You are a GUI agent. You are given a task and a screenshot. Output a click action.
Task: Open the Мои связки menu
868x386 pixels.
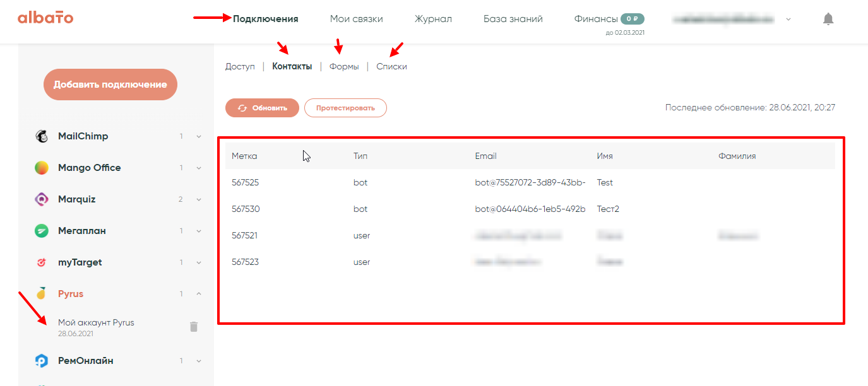pyautogui.click(x=356, y=19)
